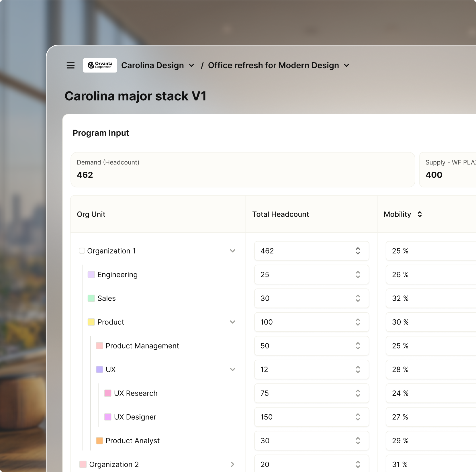Viewport: 476px width, 472px height.
Task: Adjust Engineering headcount stepper arrows
Action: coord(358,275)
